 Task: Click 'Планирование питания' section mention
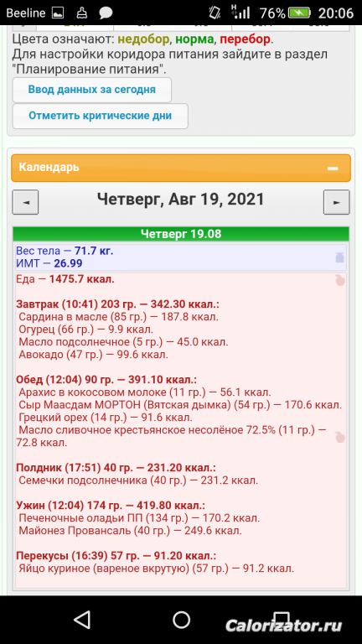(89, 69)
